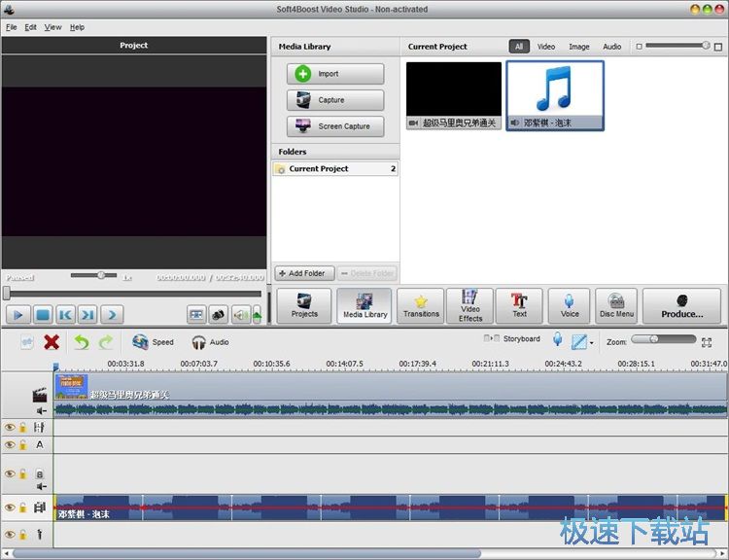Undo the last timeline action

click(x=82, y=342)
